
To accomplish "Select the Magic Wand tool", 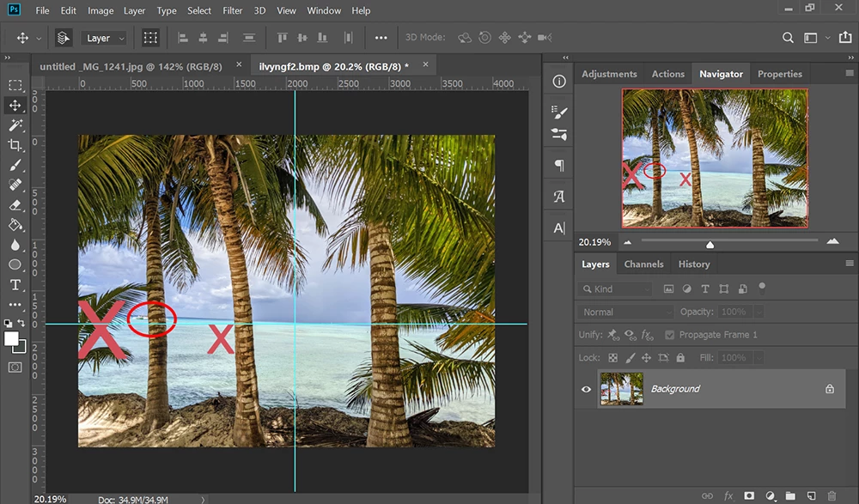I will point(15,124).
